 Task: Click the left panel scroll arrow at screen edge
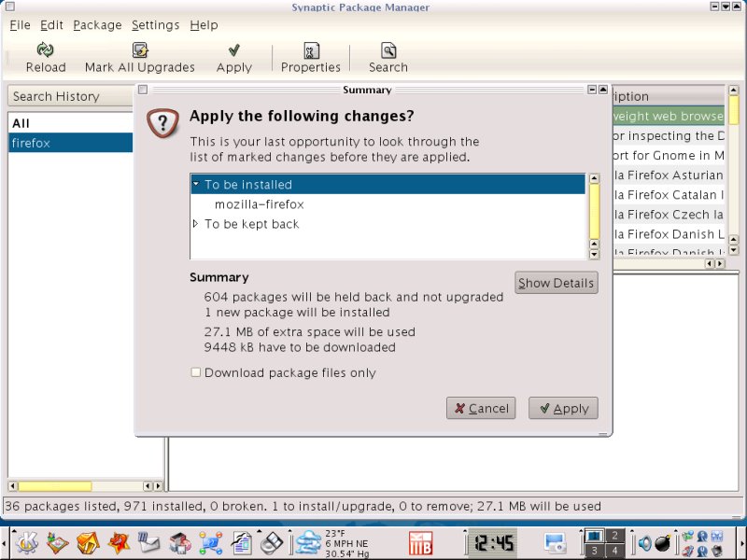pyautogui.click(x=5, y=543)
